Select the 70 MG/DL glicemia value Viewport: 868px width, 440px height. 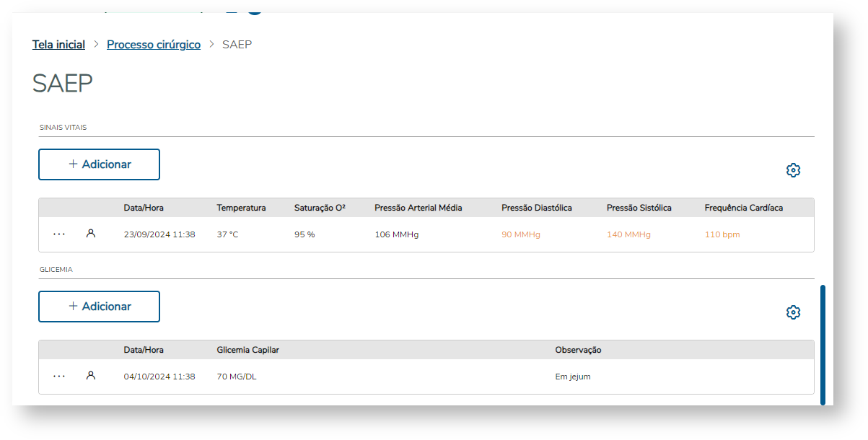click(236, 377)
